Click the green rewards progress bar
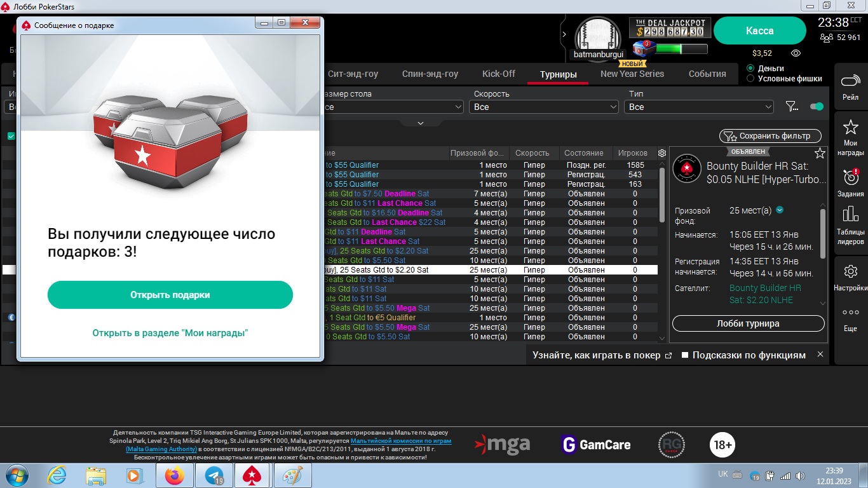The image size is (868, 488). (681, 49)
